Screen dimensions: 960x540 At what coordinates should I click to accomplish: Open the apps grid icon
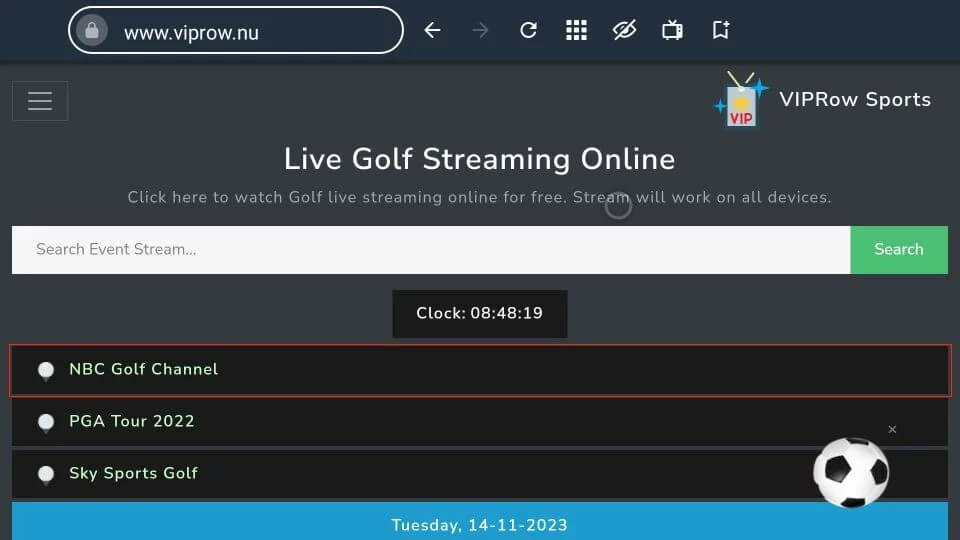(x=576, y=30)
